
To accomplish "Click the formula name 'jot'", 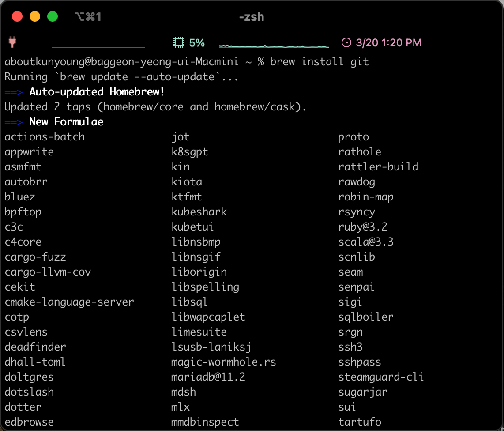I will click(181, 137).
